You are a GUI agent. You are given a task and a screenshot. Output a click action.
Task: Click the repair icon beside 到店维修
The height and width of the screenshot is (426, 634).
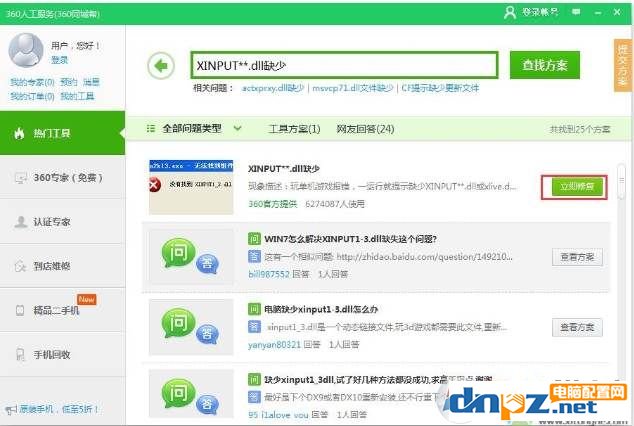[20, 266]
